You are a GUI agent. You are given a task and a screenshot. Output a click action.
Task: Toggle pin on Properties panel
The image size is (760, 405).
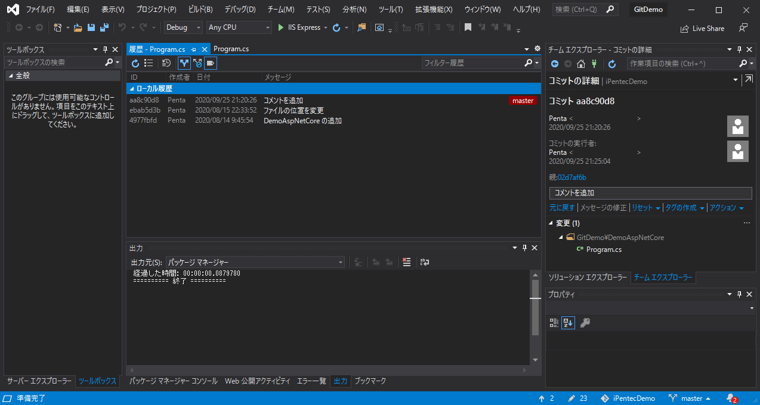740,294
